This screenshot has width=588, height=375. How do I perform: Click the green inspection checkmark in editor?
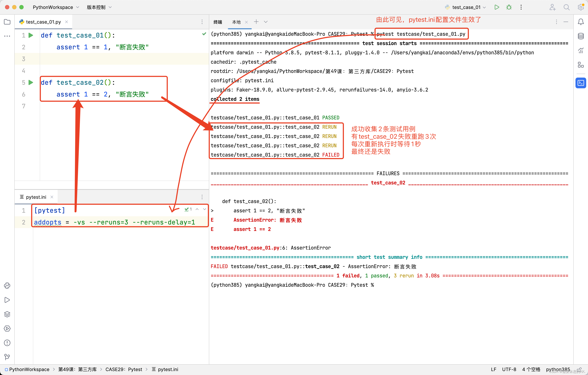[x=204, y=34]
